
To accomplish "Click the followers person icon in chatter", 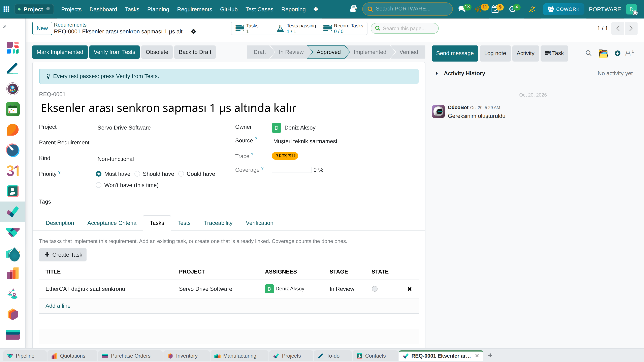I will [x=628, y=53].
